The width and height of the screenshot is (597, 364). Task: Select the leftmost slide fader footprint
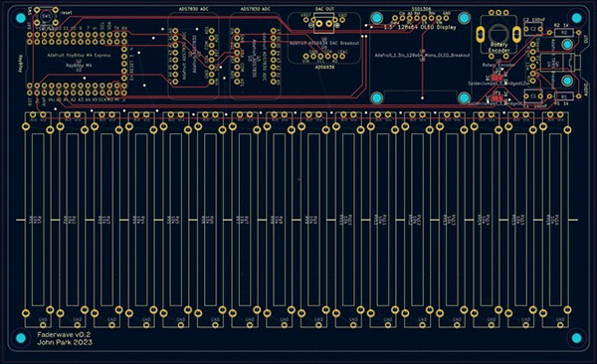[38, 220]
